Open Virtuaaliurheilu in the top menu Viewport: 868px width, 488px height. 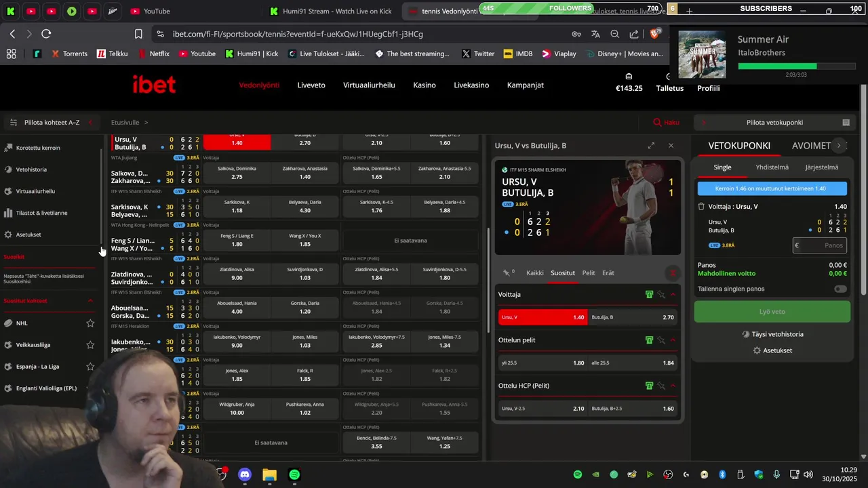coord(369,85)
